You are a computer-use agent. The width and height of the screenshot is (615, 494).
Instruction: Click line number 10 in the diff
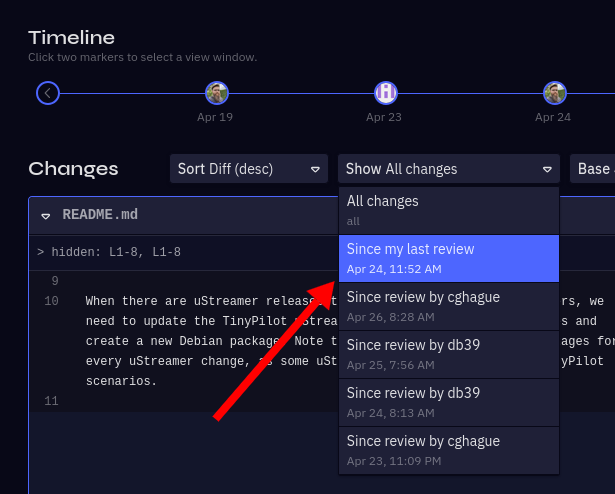[x=51, y=301]
